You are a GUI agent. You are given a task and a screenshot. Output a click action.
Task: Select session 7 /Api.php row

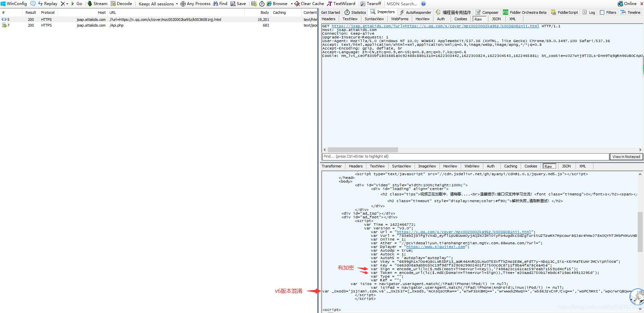coord(158,25)
